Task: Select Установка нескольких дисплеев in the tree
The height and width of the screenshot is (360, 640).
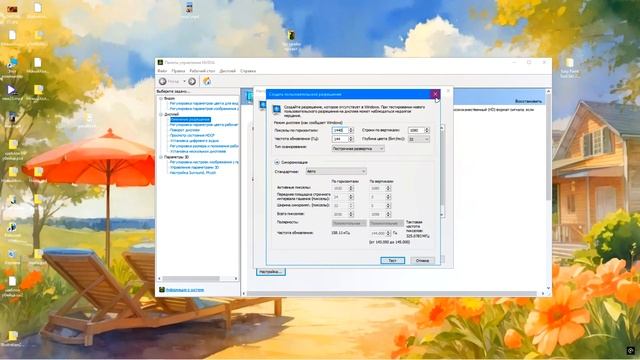Action: [x=198, y=151]
